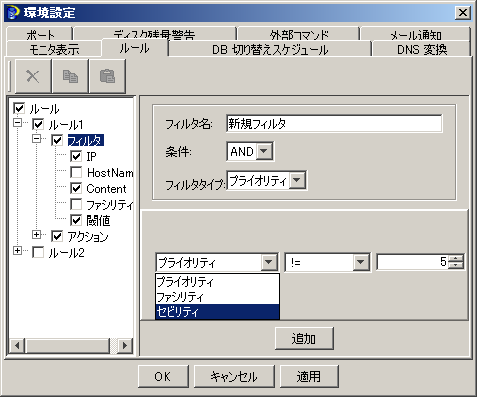Click the プライオリティ combo box arrow in the lower panel
477x397 pixels.
(x=269, y=262)
